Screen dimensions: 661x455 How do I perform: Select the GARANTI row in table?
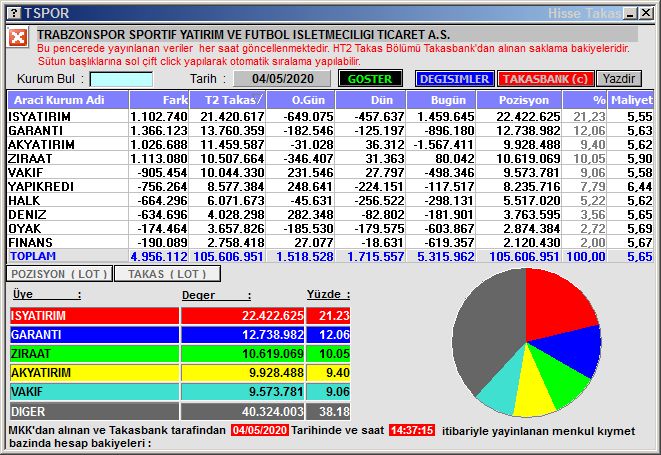click(x=330, y=130)
